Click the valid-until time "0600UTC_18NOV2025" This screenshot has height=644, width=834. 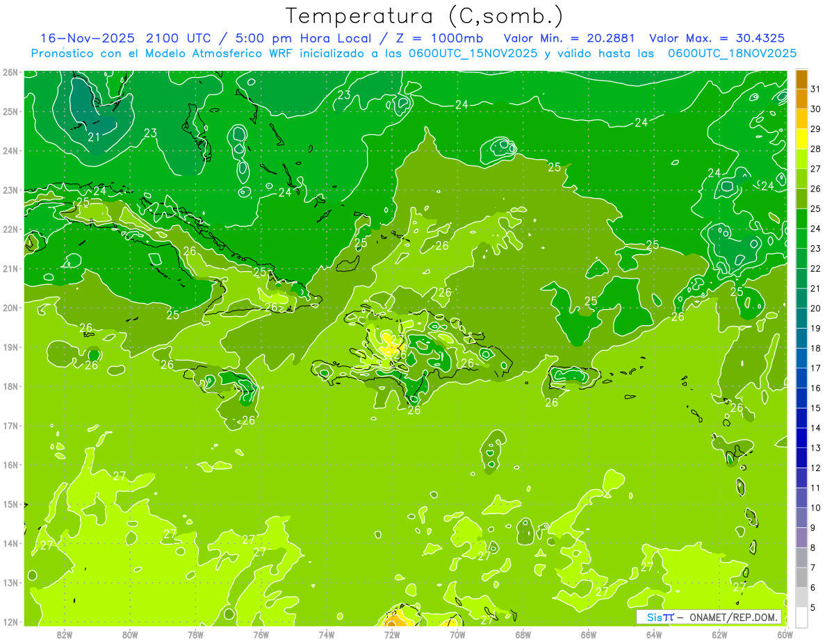click(x=732, y=53)
